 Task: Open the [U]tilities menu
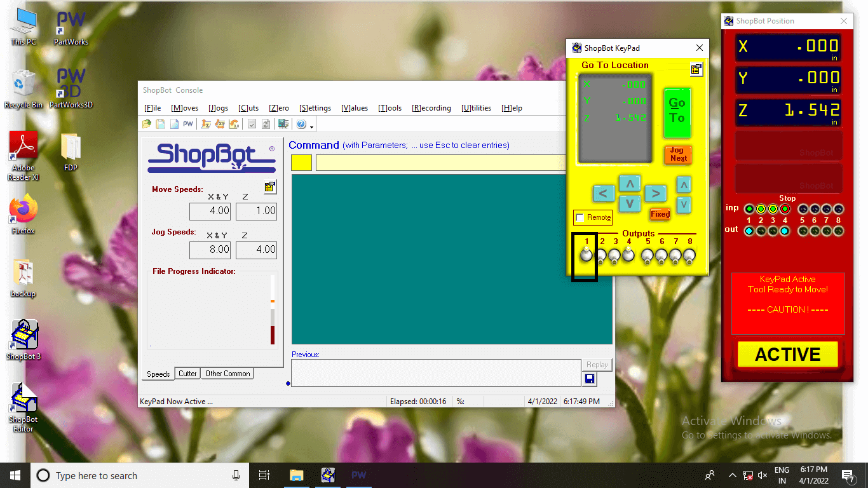tap(477, 108)
